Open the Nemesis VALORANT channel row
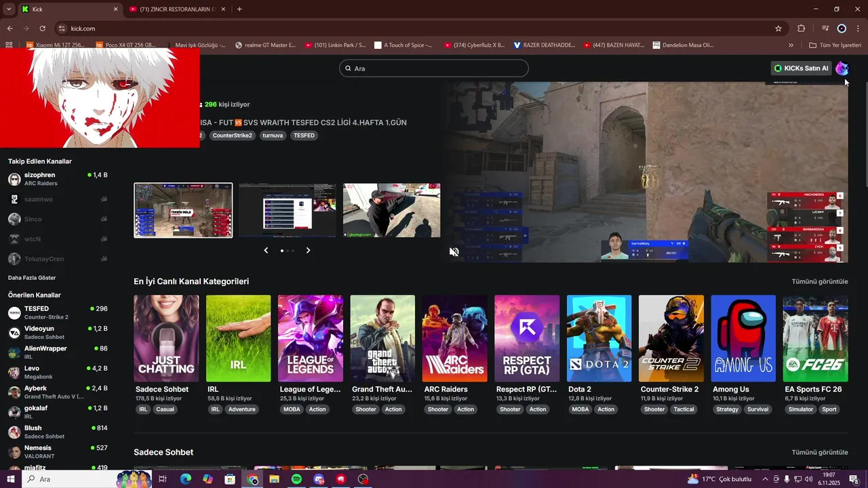This screenshot has width=868, height=488. (58, 452)
